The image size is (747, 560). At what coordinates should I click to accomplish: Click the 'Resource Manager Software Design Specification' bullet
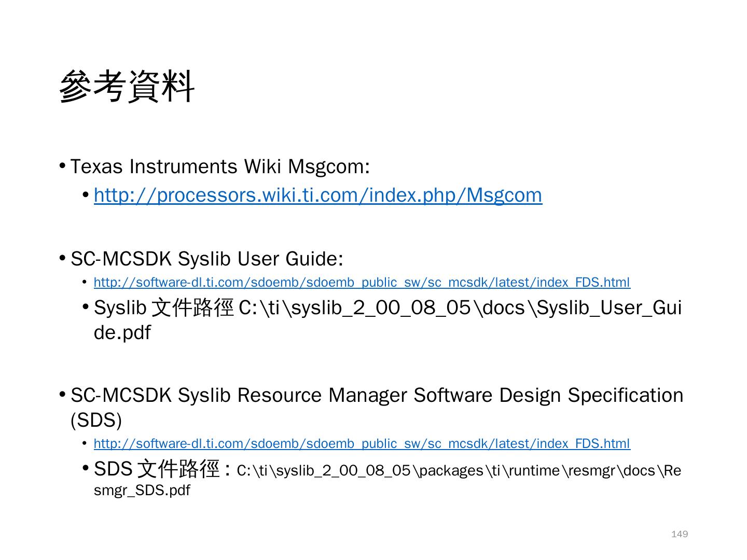click(x=377, y=407)
